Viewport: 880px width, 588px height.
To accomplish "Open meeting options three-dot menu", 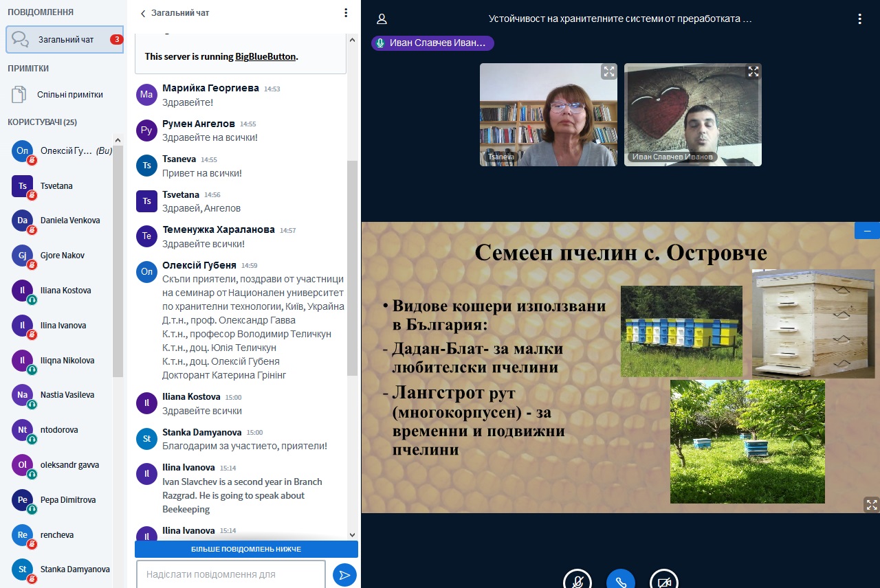I will click(859, 19).
